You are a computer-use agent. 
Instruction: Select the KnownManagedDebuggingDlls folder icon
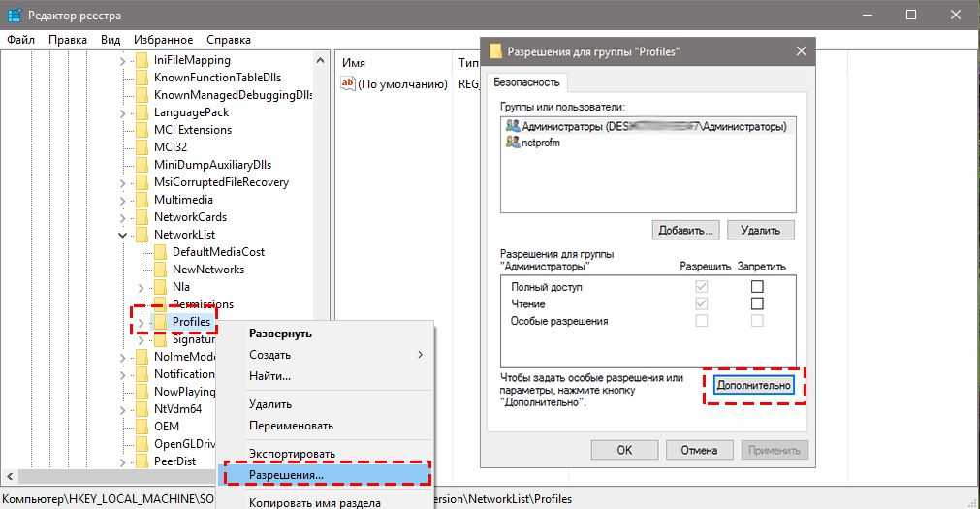click(142, 95)
